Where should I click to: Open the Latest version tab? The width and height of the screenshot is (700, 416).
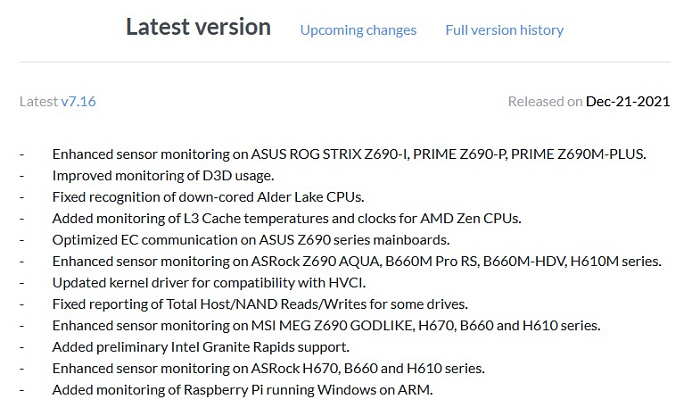pos(198,27)
